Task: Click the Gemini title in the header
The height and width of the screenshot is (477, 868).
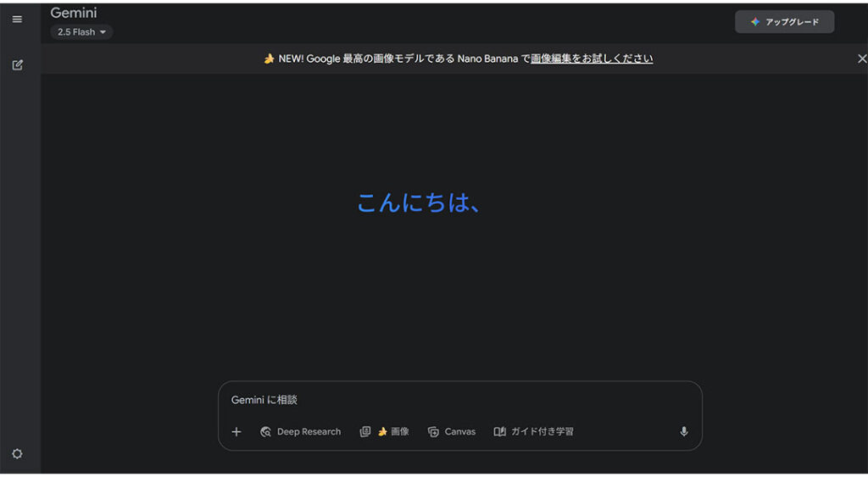Action: tap(74, 13)
